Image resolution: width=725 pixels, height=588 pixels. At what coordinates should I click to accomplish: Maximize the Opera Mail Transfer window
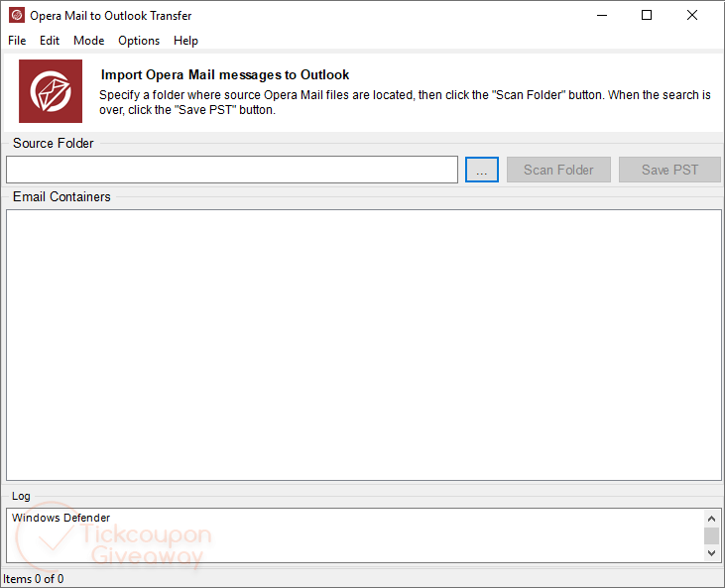(647, 15)
